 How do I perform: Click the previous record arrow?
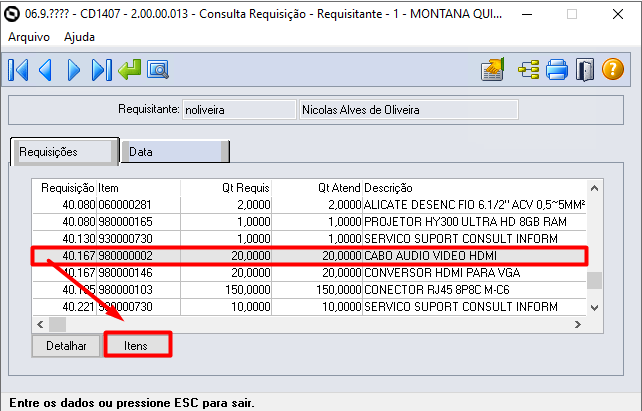(x=45, y=70)
